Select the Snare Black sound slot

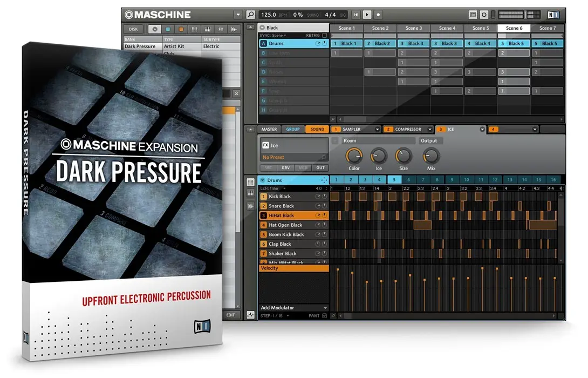tap(293, 206)
